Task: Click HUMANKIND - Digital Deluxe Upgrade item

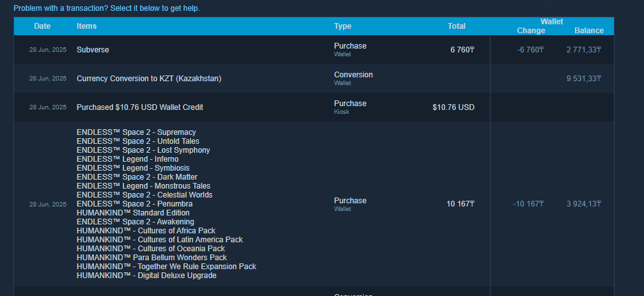Action: click(x=146, y=276)
